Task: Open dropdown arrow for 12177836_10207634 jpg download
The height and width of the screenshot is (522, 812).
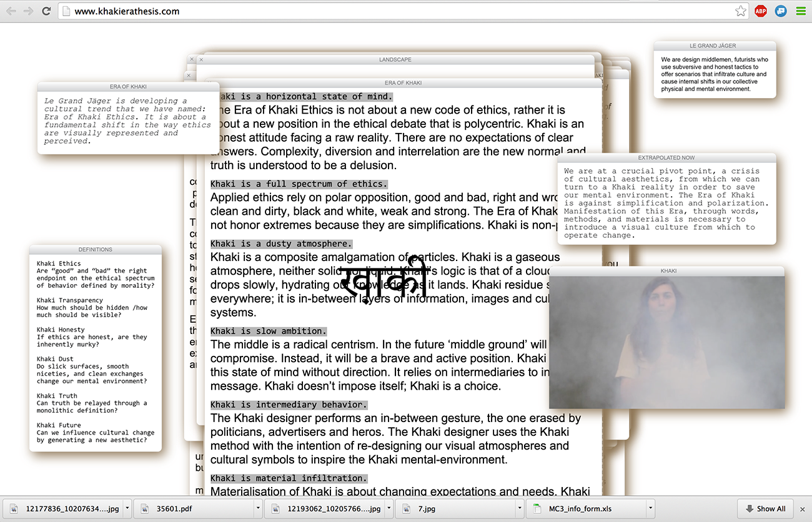Action: 127,509
